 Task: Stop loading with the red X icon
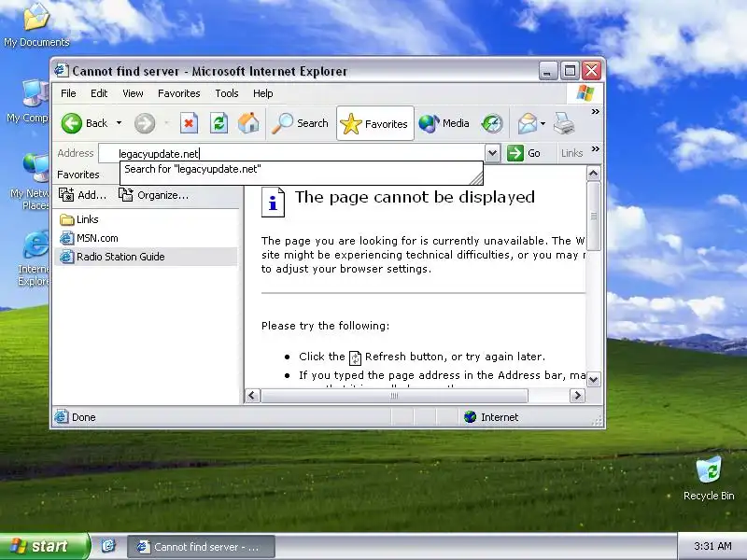click(x=189, y=123)
